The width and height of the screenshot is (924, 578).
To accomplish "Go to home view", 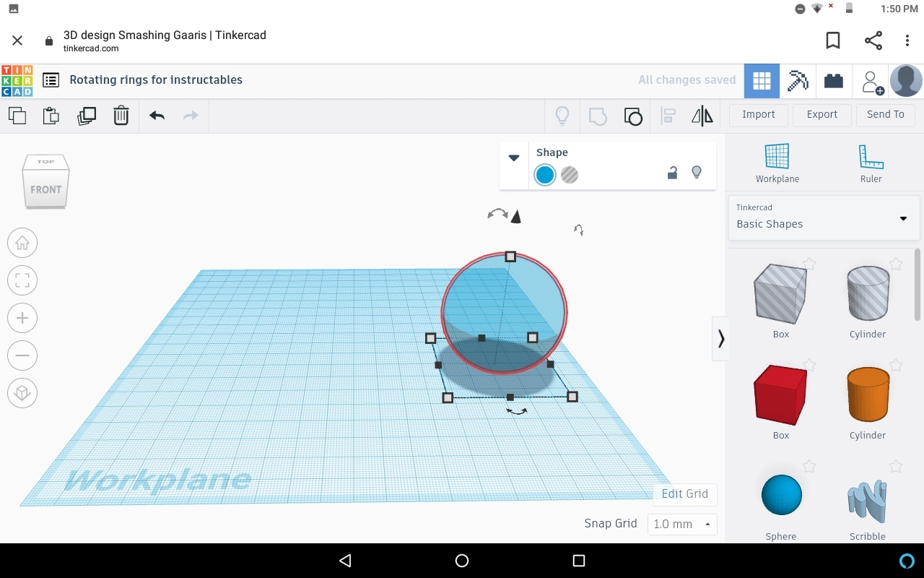I will (22, 243).
